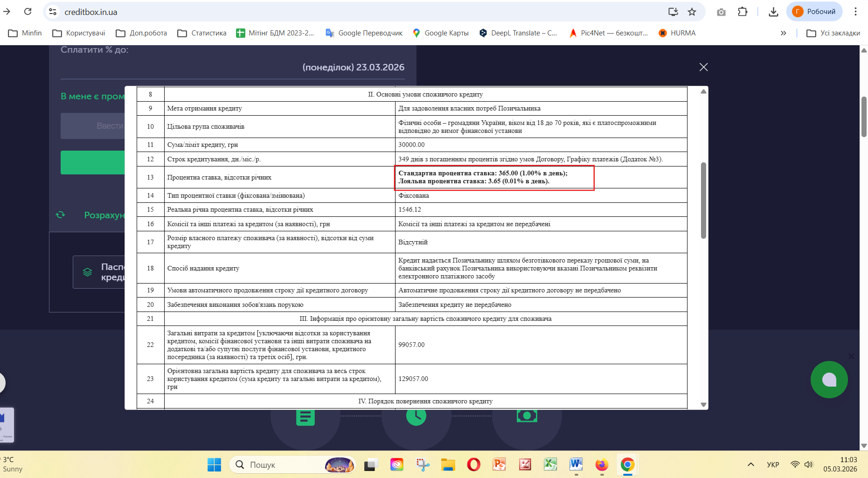Open the Статистика bookmarks folder
This screenshot has height=478, width=868.
[x=202, y=33]
